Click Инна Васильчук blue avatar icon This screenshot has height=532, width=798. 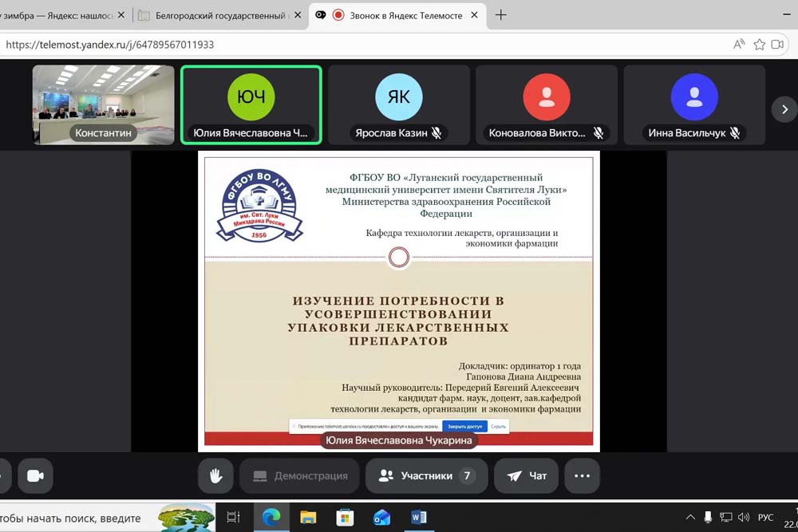694,97
